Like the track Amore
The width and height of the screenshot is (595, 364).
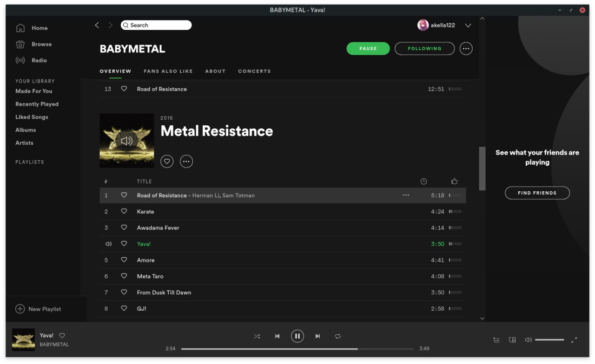(124, 260)
